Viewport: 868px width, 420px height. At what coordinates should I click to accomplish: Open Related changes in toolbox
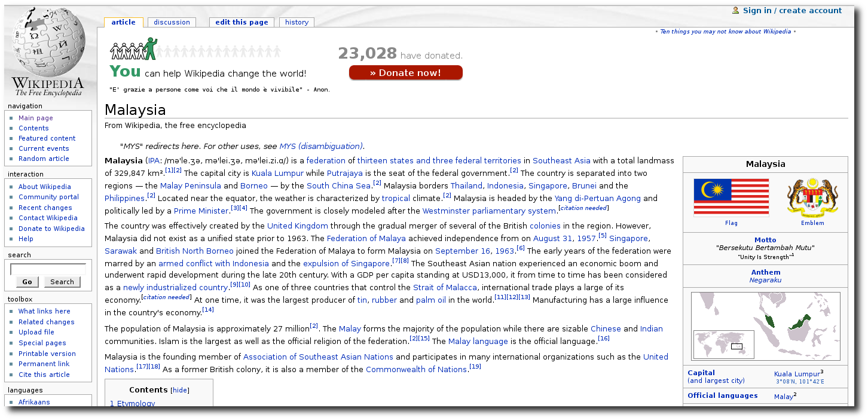coord(47,322)
